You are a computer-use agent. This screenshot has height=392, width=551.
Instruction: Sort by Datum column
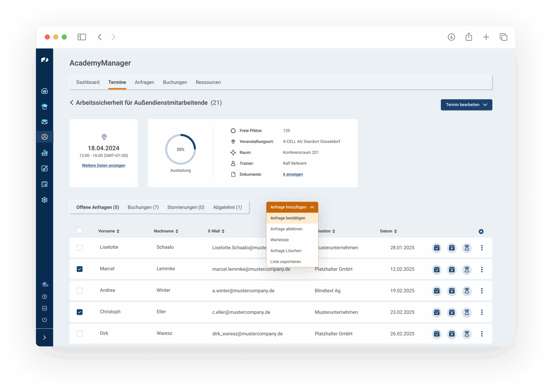388,231
